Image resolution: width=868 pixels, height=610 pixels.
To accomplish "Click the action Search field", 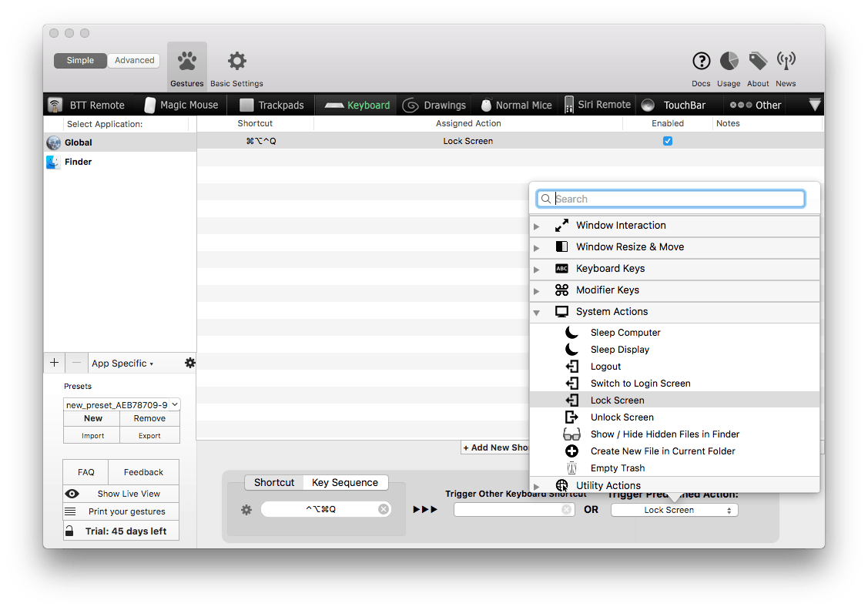I will coord(670,199).
